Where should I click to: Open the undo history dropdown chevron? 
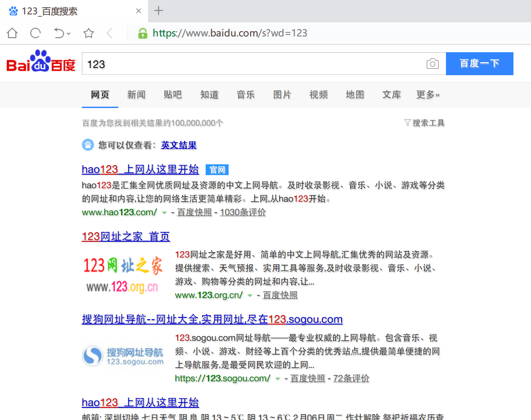click(x=69, y=33)
